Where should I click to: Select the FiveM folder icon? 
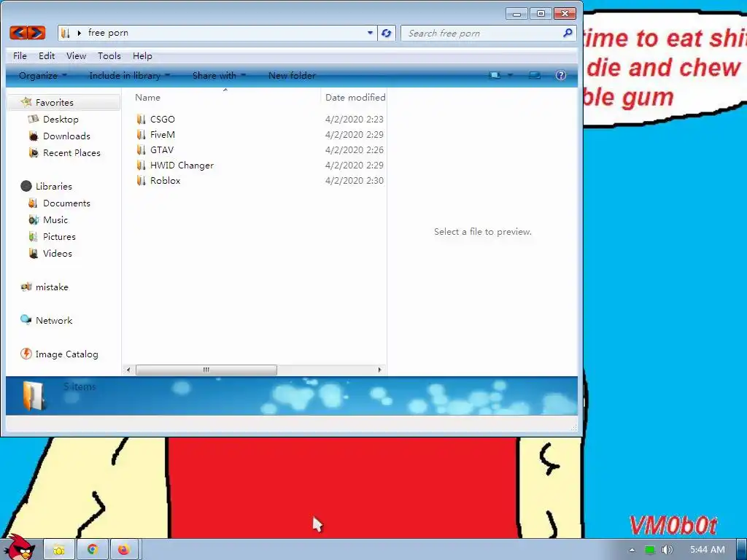(x=141, y=135)
